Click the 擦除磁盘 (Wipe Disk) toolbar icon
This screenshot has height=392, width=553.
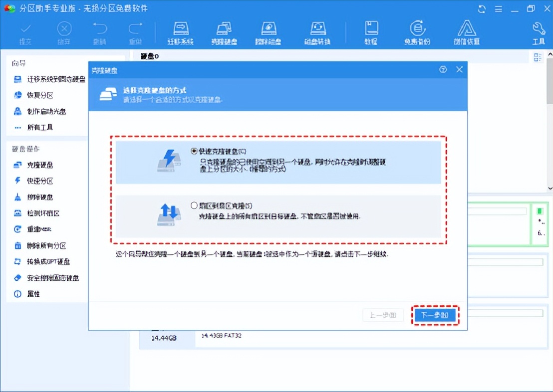[269, 31]
